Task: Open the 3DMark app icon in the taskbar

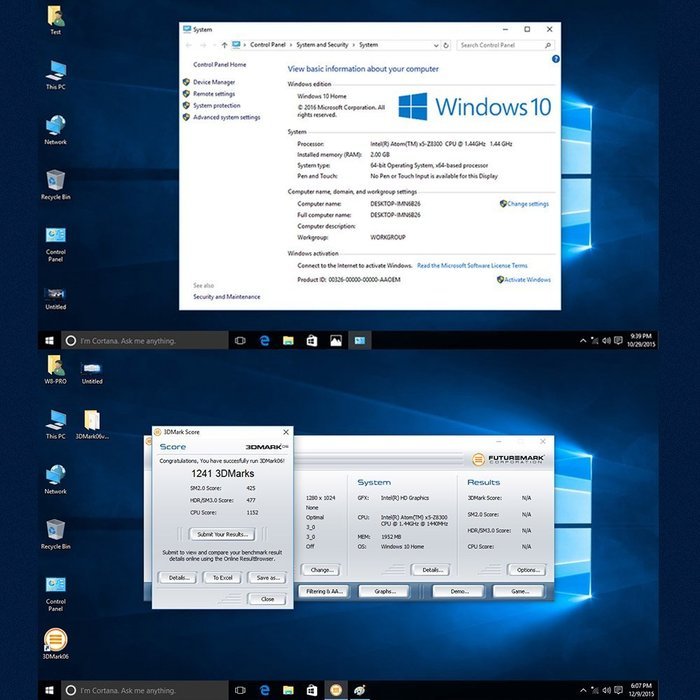Action: (336, 690)
